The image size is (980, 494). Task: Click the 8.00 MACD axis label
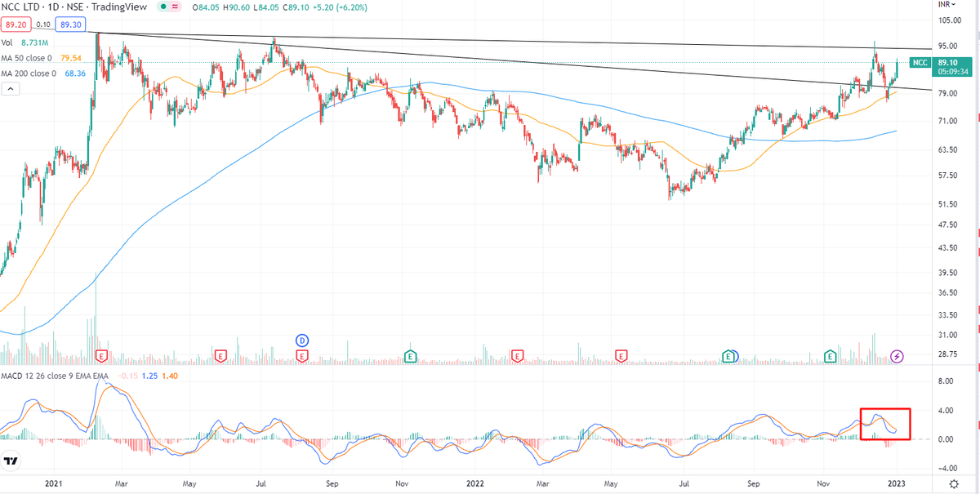(x=947, y=381)
